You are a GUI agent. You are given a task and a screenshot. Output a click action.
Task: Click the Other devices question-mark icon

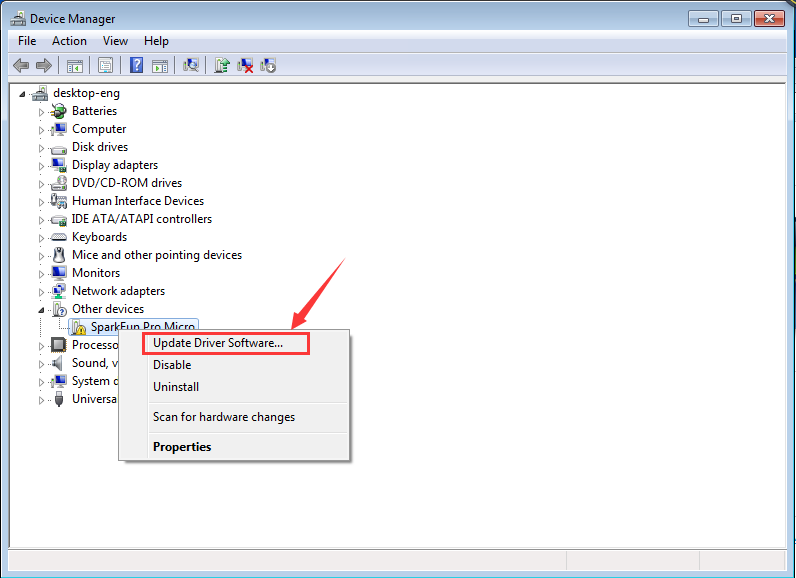click(x=60, y=309)
